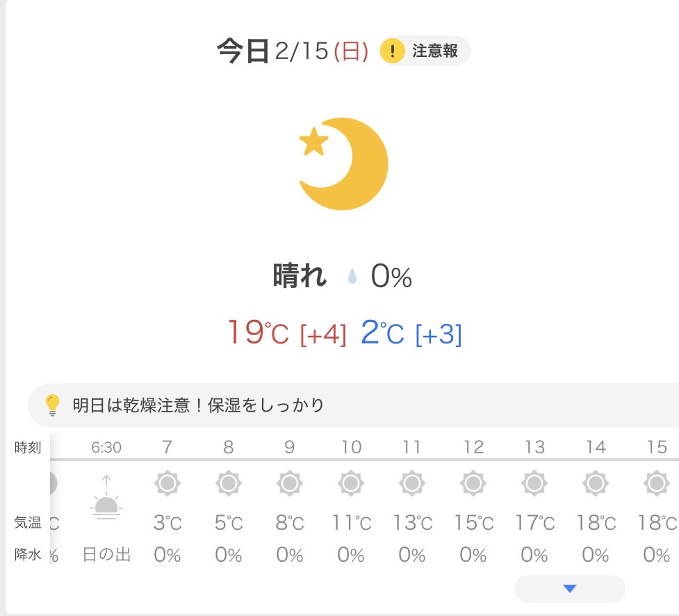679x616 pixels.
Task: Open the 明日は乾燥注意 tip banner
Action: point(199,405)
